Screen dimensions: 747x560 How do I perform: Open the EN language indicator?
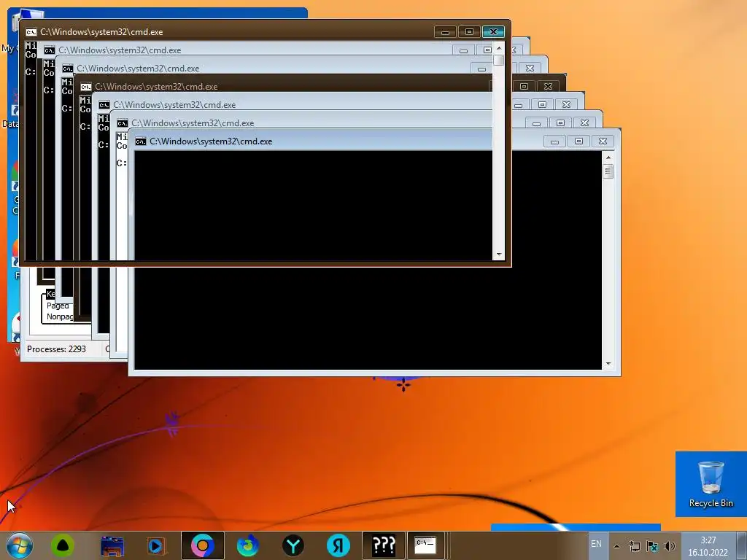coord(596,544)
